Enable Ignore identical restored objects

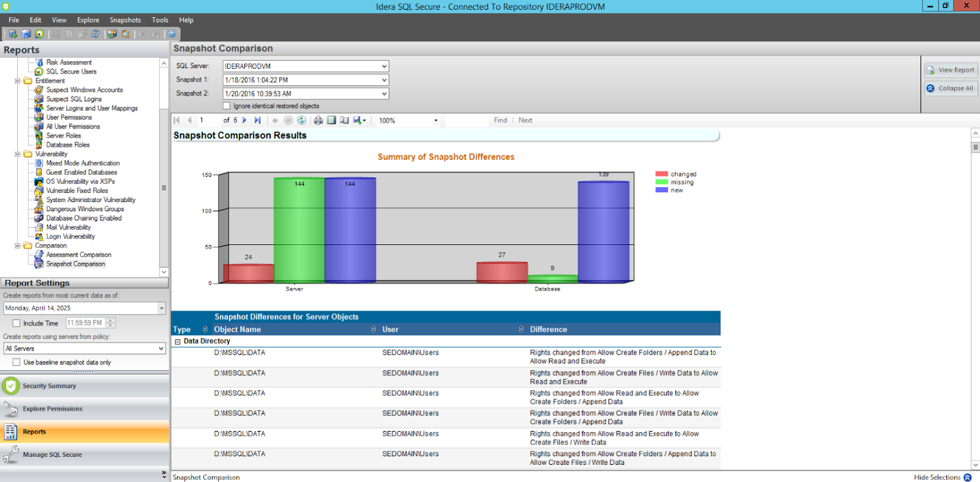pyautogui.click(x=227, y=106)
